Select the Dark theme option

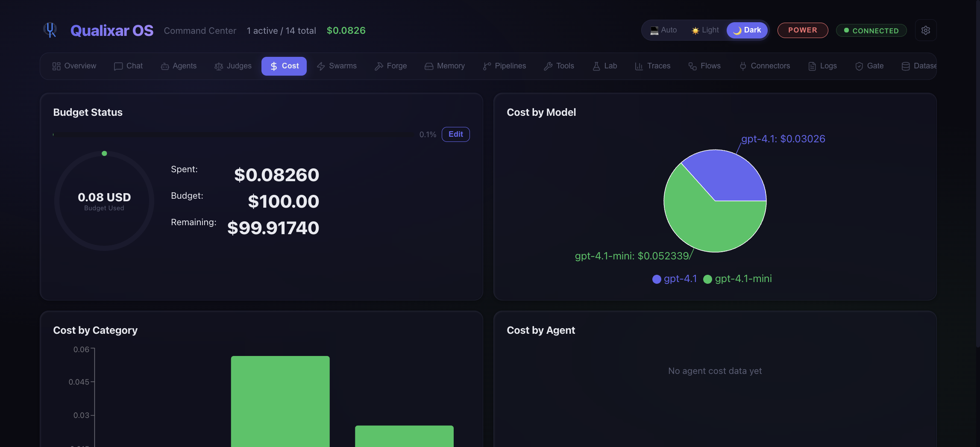[x=747, y=30]
